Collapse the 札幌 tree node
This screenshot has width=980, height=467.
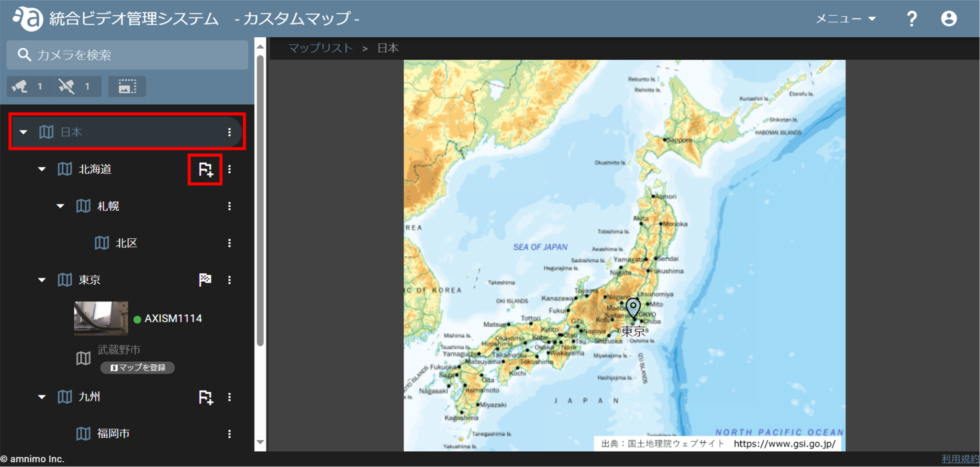tap(60, 206)
